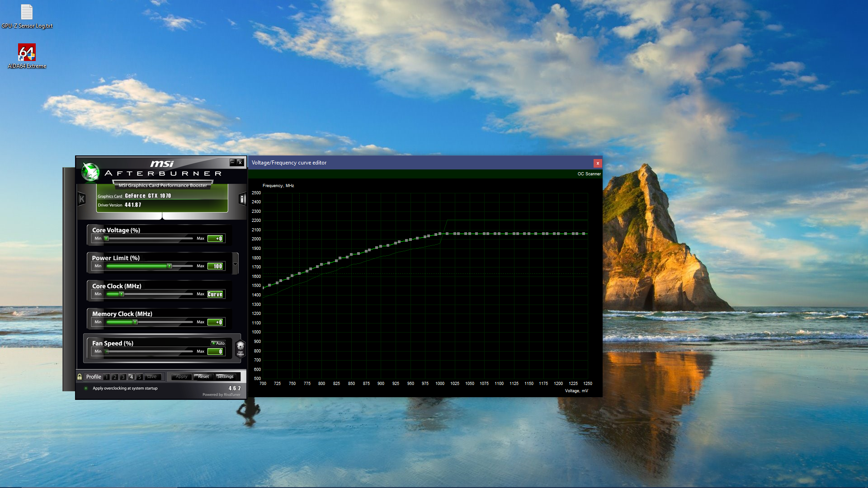The height and width of the screenshot is (488, 868).
Task: Click the Core Clock Curve value box
Action: pyautogui.click(x=215, y=294)
